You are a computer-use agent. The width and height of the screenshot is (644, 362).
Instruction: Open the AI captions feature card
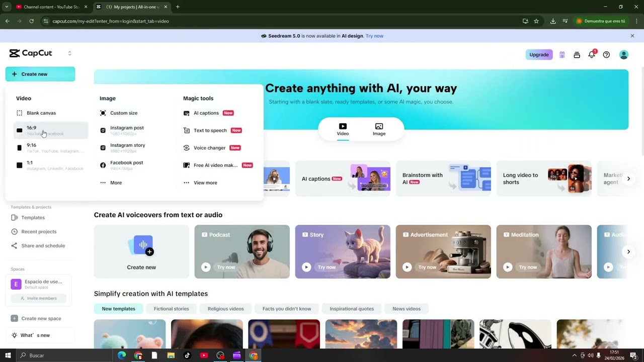point(343,178)
